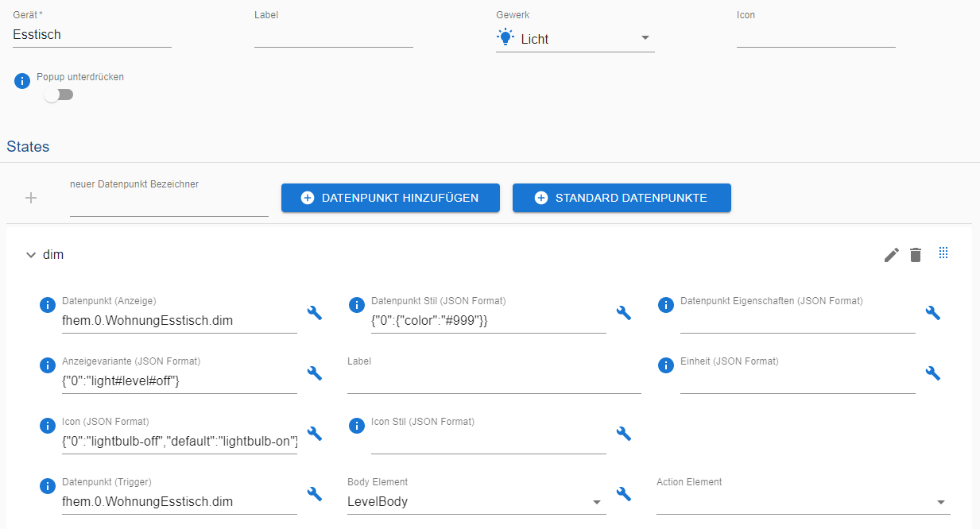Open the Gewerk dropdown showing Licht
The width and height of the screenshot is (980, 529).
575,39
